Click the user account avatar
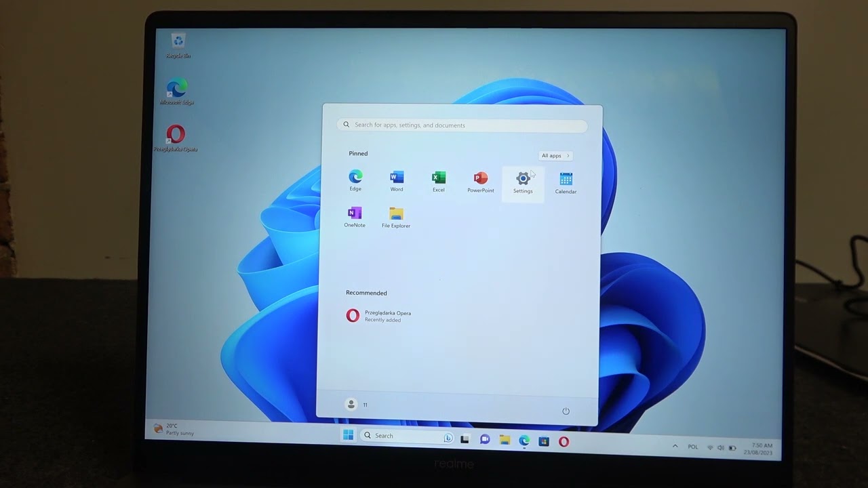 click(x=351, y=405)
